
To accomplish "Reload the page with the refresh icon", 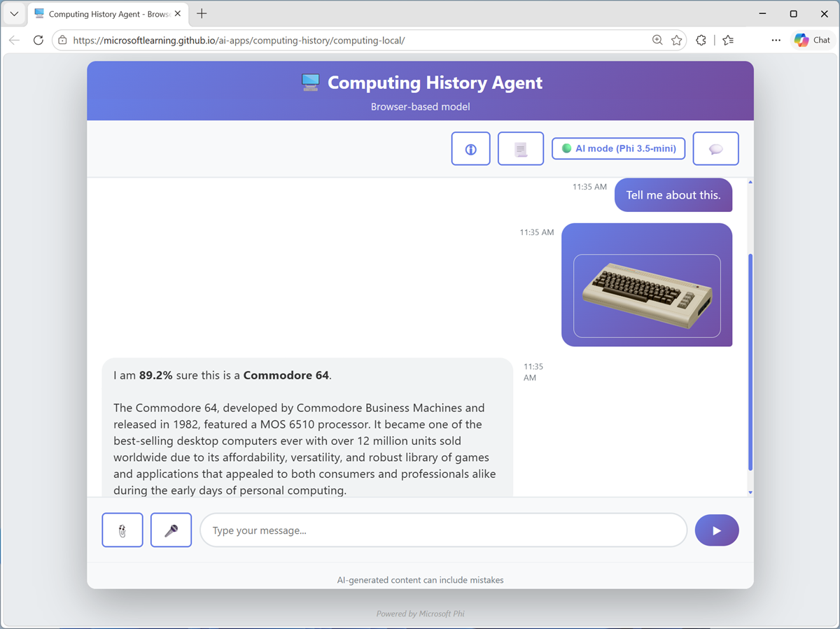I will (x=38, y=41).
